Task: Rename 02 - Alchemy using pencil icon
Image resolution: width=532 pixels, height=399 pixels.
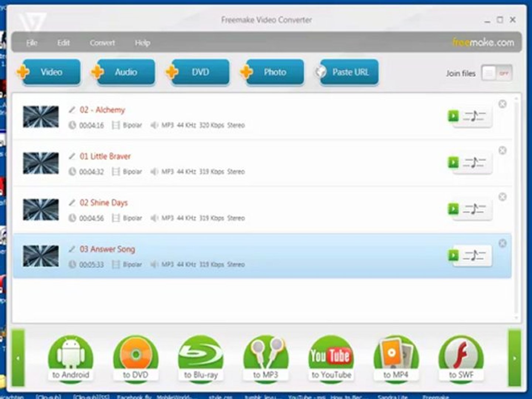Action: (x=72, y=110)
